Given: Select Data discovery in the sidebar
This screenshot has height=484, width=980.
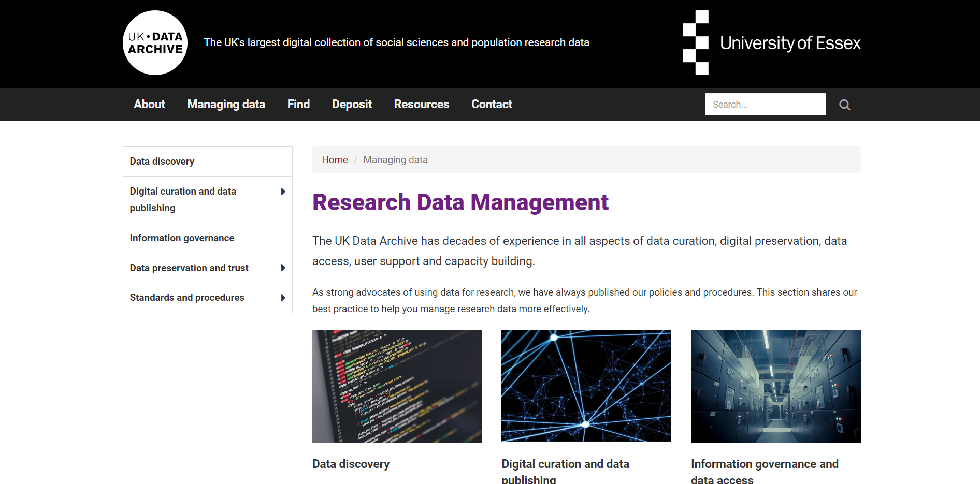Looking at the screenshot, I should [x=162, y=162].
